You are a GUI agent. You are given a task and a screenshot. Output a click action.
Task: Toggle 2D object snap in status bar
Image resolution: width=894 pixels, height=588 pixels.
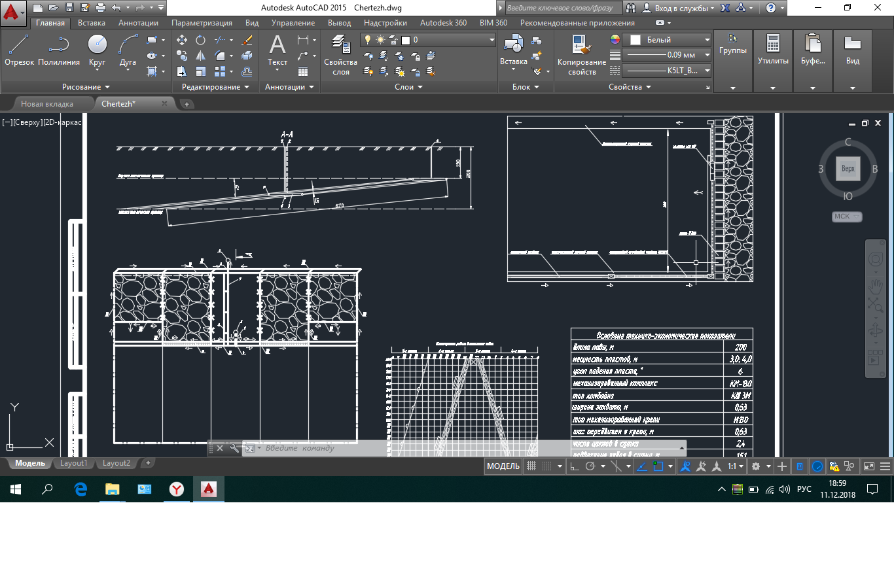tap(658, 466)
